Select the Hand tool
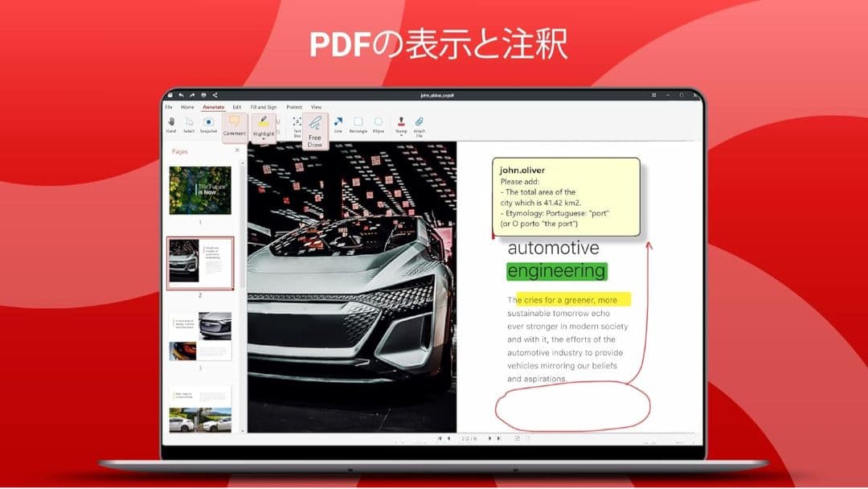 click(x=170, y=122)
